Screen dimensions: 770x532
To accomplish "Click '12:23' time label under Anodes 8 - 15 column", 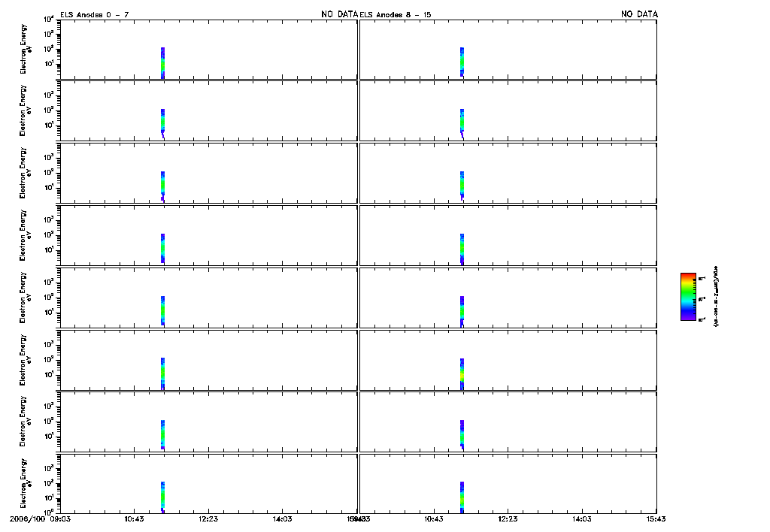I will pyautogui.click(x=508, y=518).
